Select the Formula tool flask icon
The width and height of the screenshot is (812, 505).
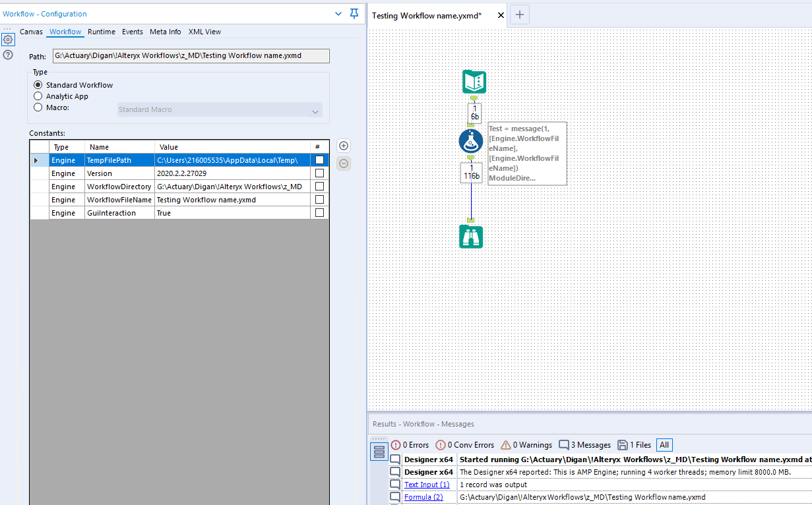471,140
